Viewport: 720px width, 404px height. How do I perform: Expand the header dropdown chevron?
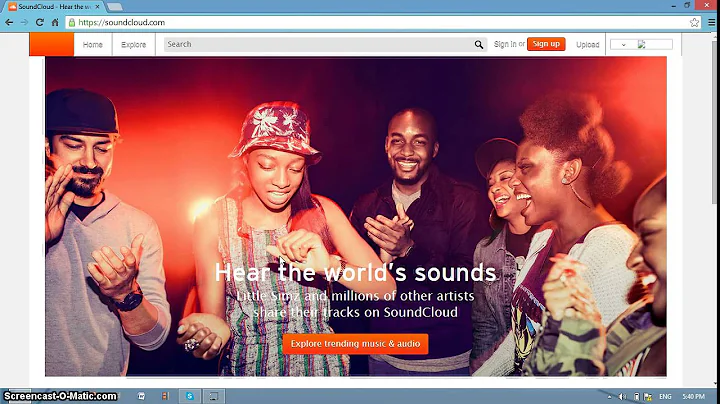[x=624, y=45]
